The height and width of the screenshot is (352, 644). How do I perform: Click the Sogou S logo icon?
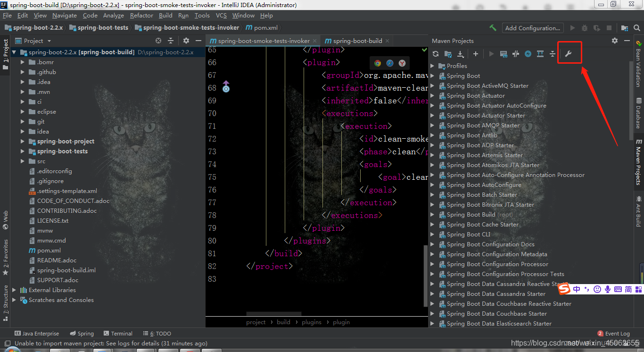tap(564, 289)
